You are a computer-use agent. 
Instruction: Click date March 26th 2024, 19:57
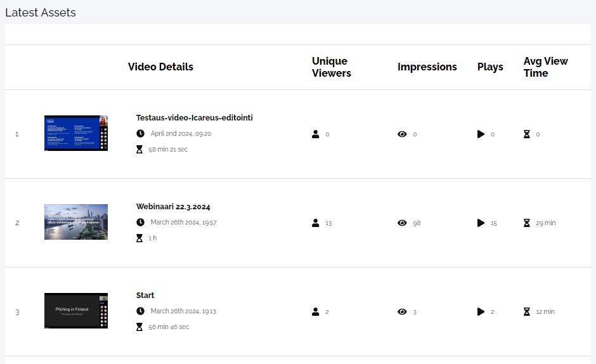point(184,222)
